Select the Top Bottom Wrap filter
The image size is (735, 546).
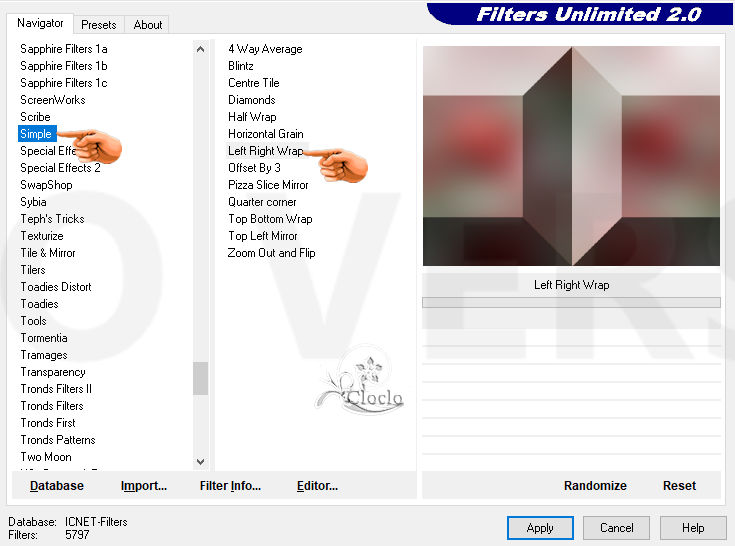pyautogui.click(x=270, y=219)
